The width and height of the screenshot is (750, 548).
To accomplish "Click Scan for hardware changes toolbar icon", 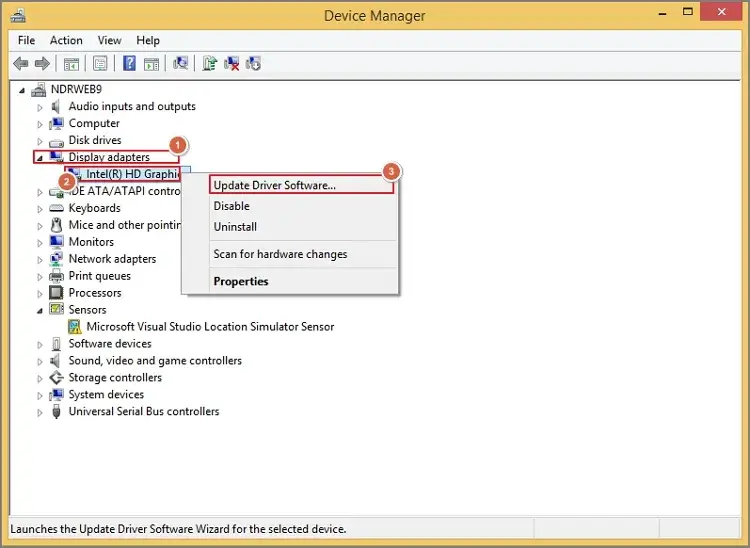I will click(180, 63).
